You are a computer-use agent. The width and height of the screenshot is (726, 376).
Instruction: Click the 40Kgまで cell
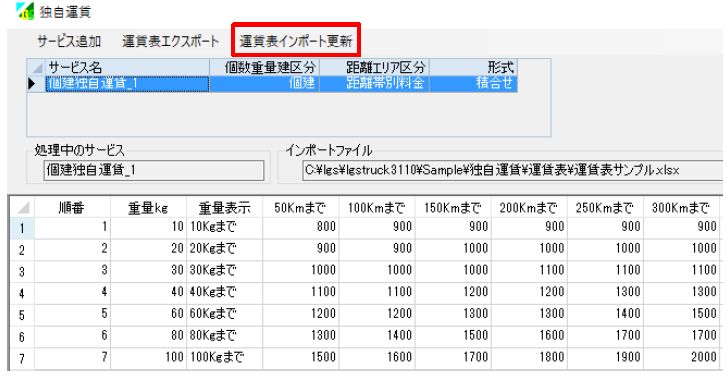[225, 293]
